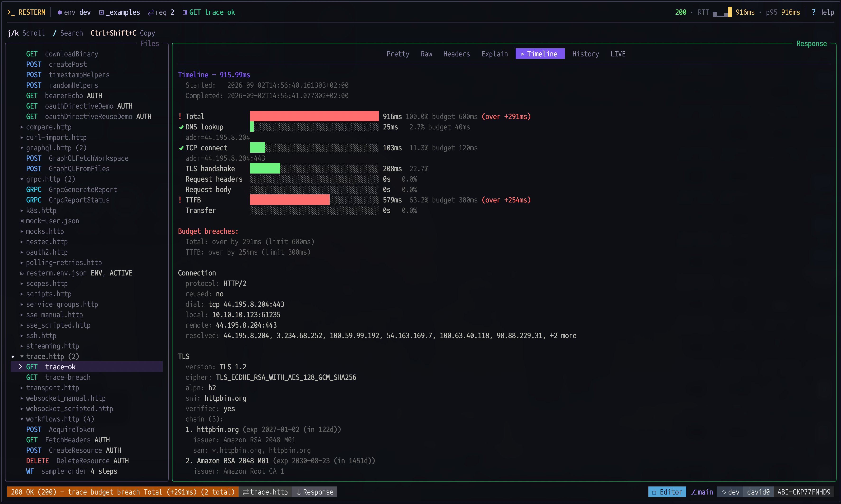Click the trace-ok selection chevron
Image resolution: width=841 pixels, height=504 pixels.
(x=20, y=367)
